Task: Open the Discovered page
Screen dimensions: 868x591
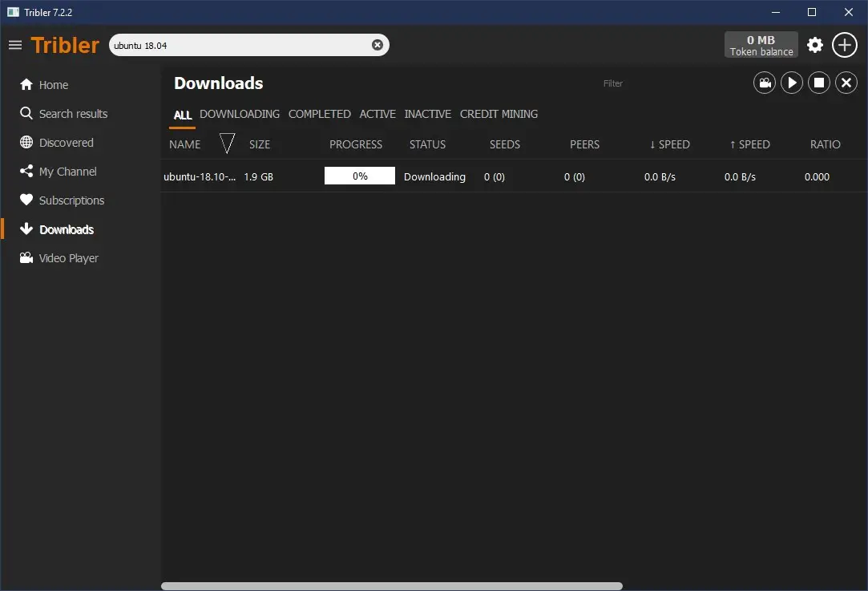Action: pyautogui.click(x=67, y=143)
